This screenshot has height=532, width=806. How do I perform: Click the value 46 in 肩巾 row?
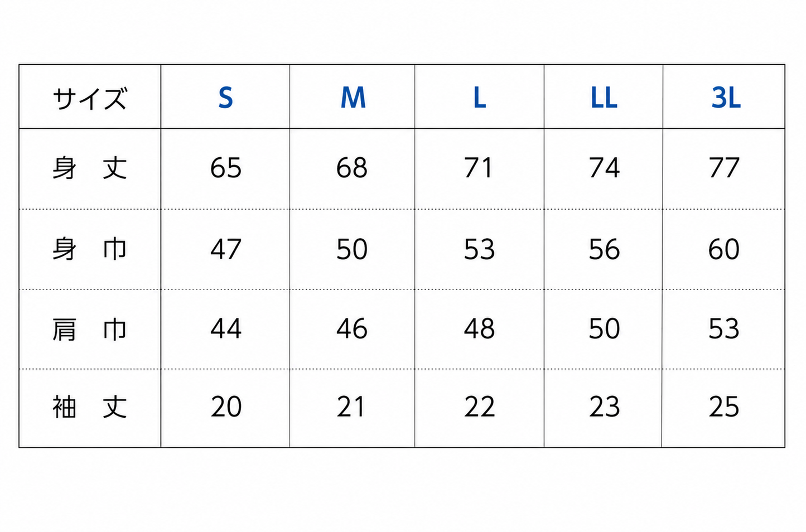coord(352,329)
